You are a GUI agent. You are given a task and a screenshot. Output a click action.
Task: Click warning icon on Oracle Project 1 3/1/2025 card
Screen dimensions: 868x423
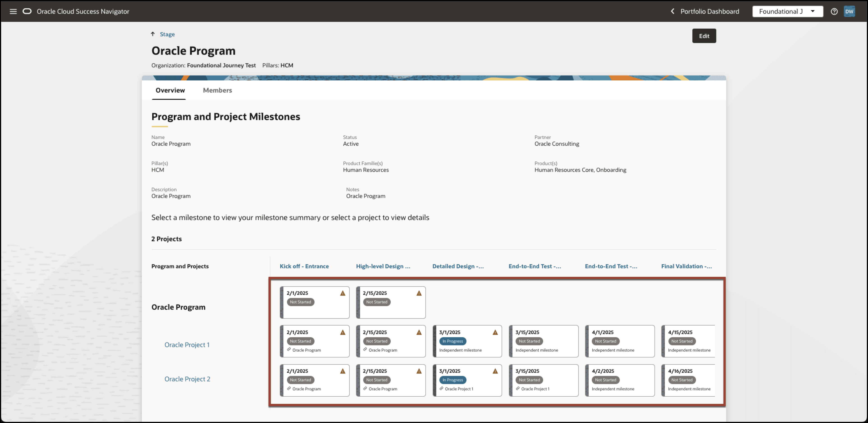pos(495,332)
